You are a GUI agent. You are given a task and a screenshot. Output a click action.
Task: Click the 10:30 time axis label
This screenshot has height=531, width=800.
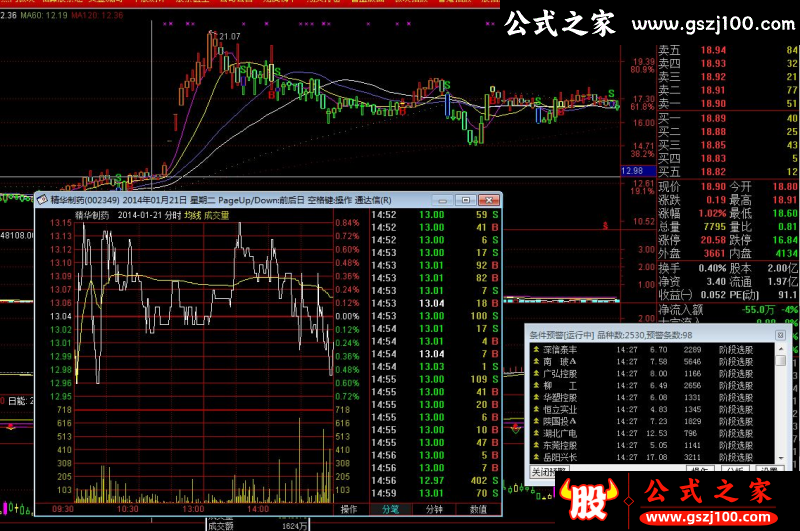point(128,509)
